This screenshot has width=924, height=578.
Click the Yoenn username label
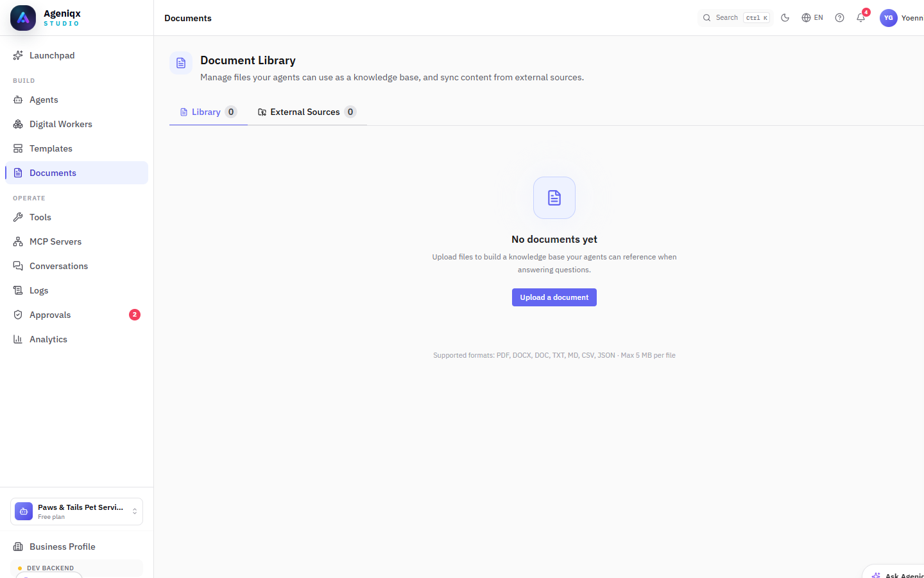[912, 18]
